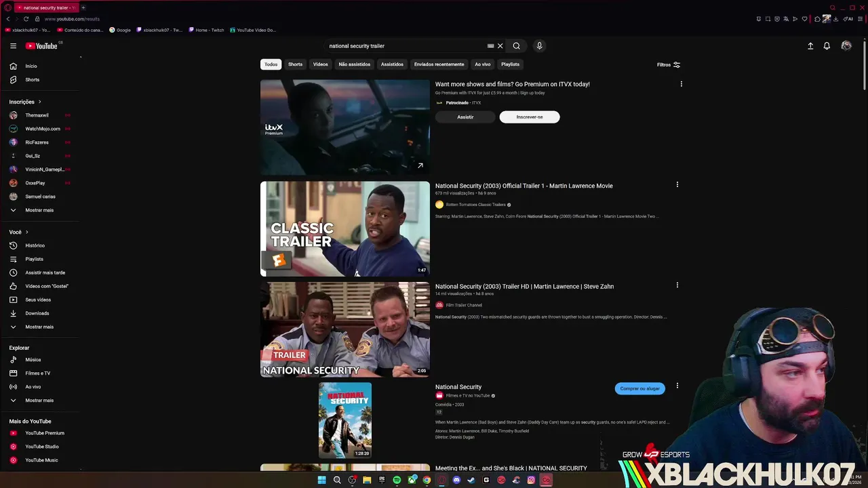Reload the page in the browser toolbar
This screenshot has width=868, height=488.
[26, 19]
